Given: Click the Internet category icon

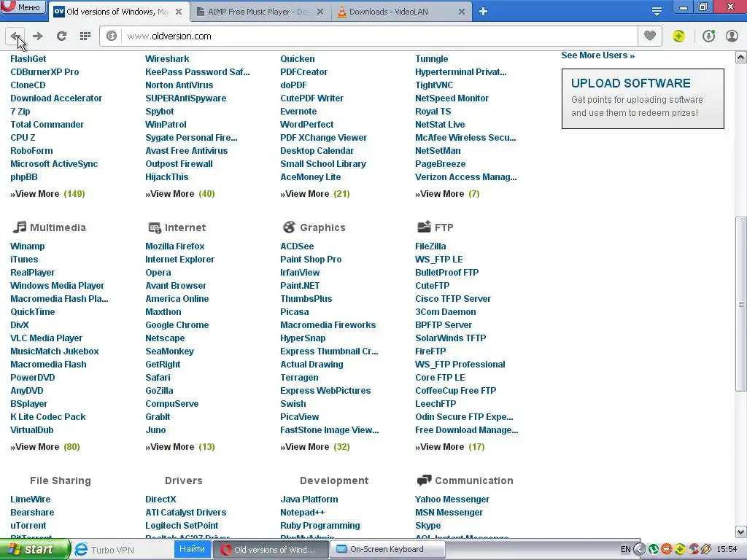Looking at the screenshot, I should [155, 227].
